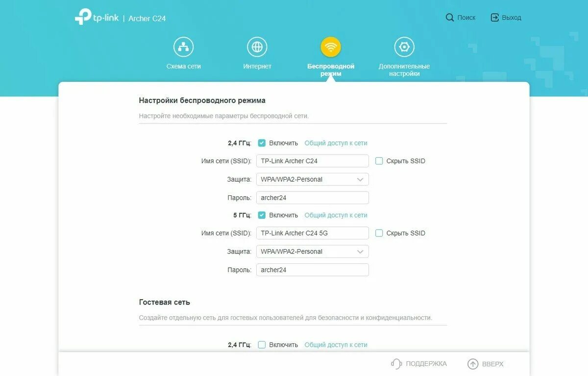Open the 2,4 ГГц Защита dropdown
Image resolution: width=588 pixels, height=376 pixels.
(x=313, y=179)
